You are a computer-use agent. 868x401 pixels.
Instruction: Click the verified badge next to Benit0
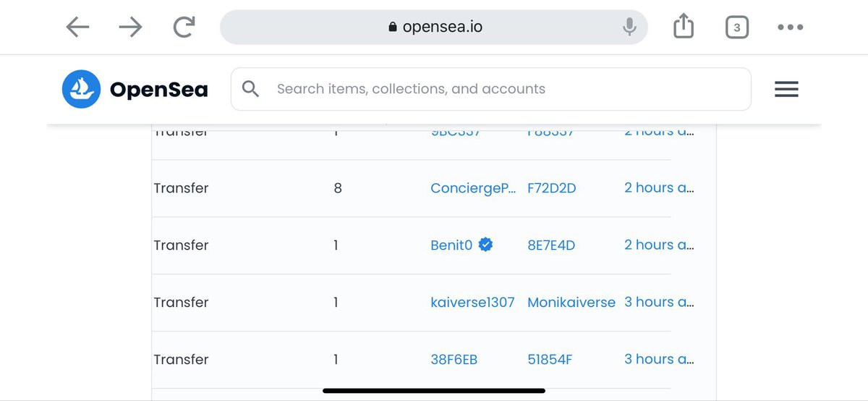pos(486,245)
